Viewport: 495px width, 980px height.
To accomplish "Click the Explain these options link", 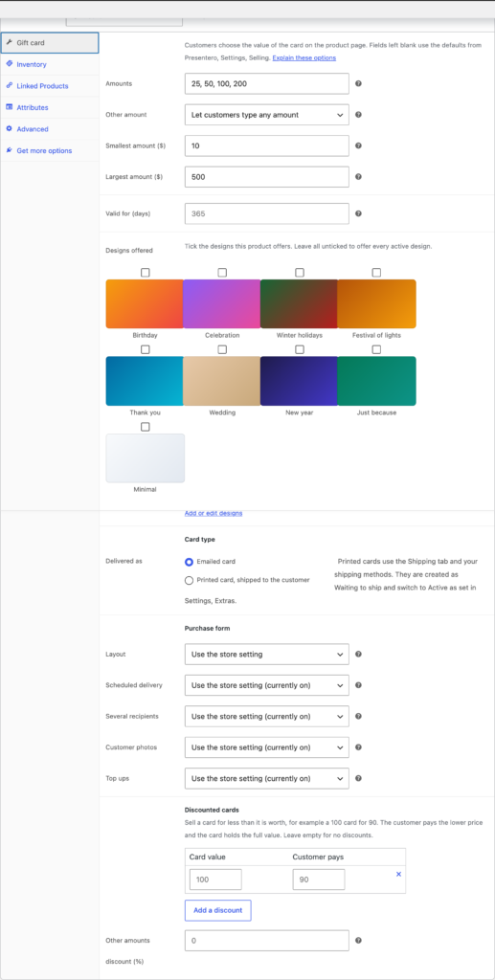I will (304, 57).
